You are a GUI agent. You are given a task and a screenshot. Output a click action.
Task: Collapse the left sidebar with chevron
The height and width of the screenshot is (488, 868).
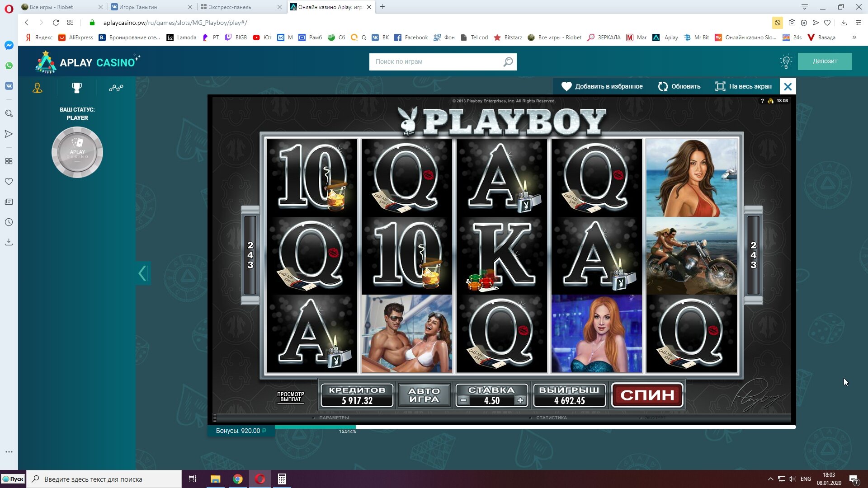143,273
